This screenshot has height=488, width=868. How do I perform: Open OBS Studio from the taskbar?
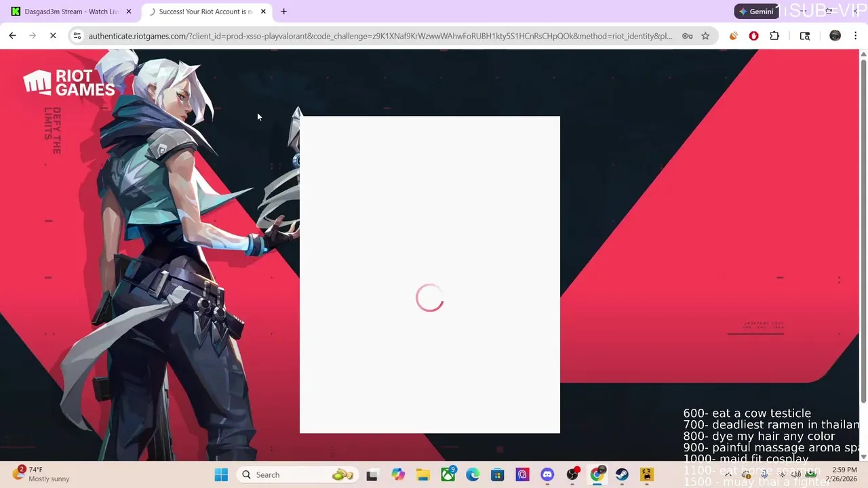click(572, 475)
